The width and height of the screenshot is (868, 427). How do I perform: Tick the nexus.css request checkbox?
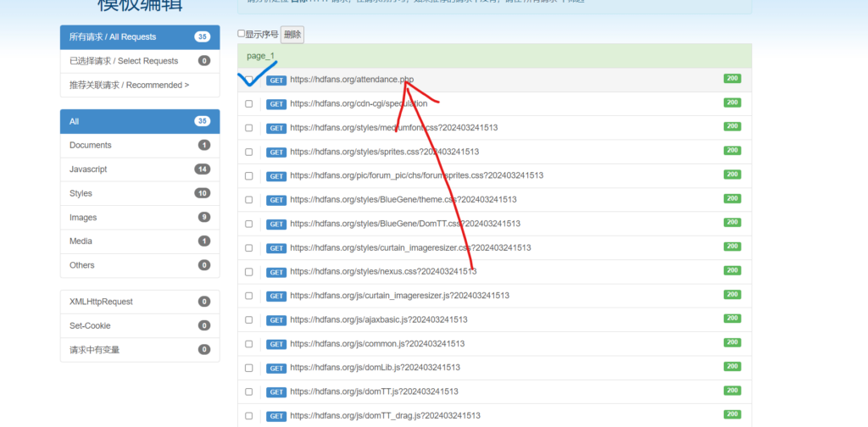(x=249, y=272)
